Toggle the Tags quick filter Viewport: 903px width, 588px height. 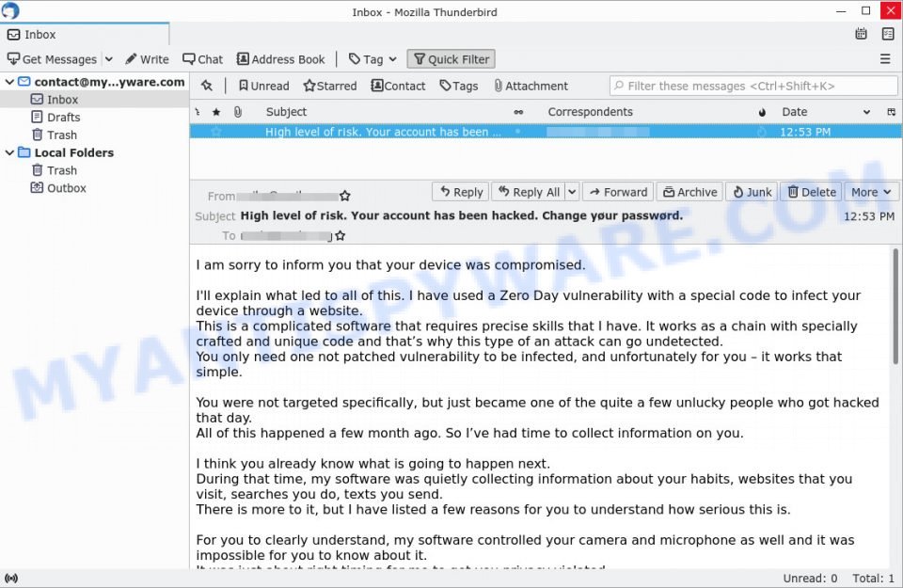458,86
